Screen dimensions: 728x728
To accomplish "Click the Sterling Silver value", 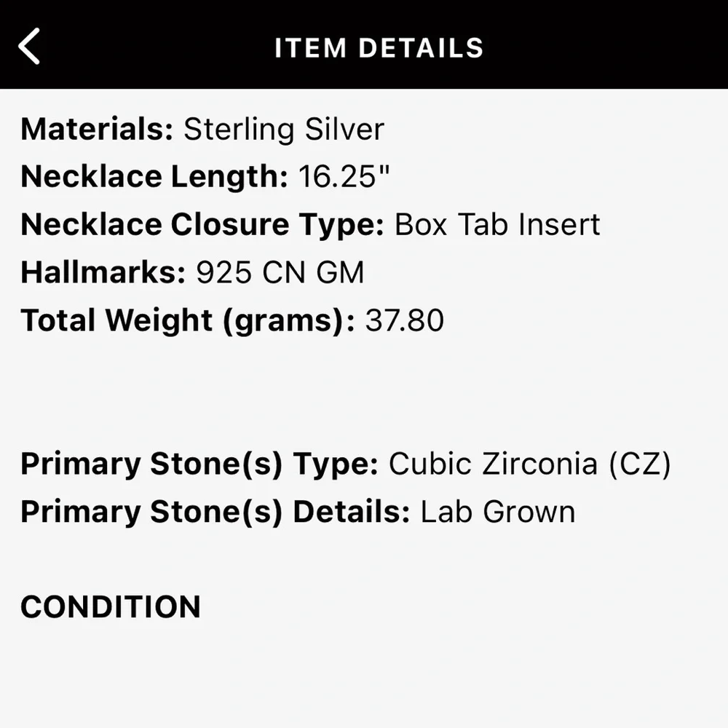I will (x=282, y=129).
